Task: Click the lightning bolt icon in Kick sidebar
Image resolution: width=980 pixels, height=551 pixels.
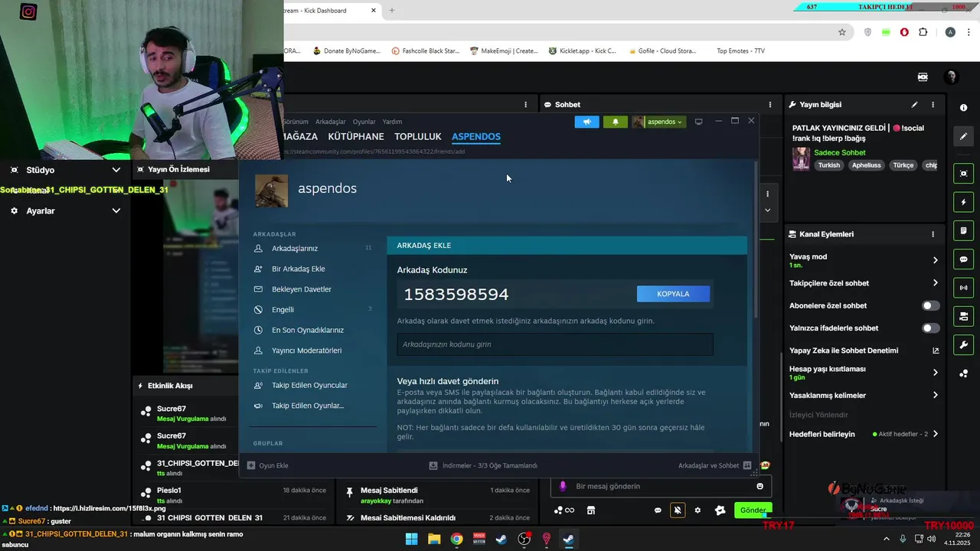Action: 963,203
